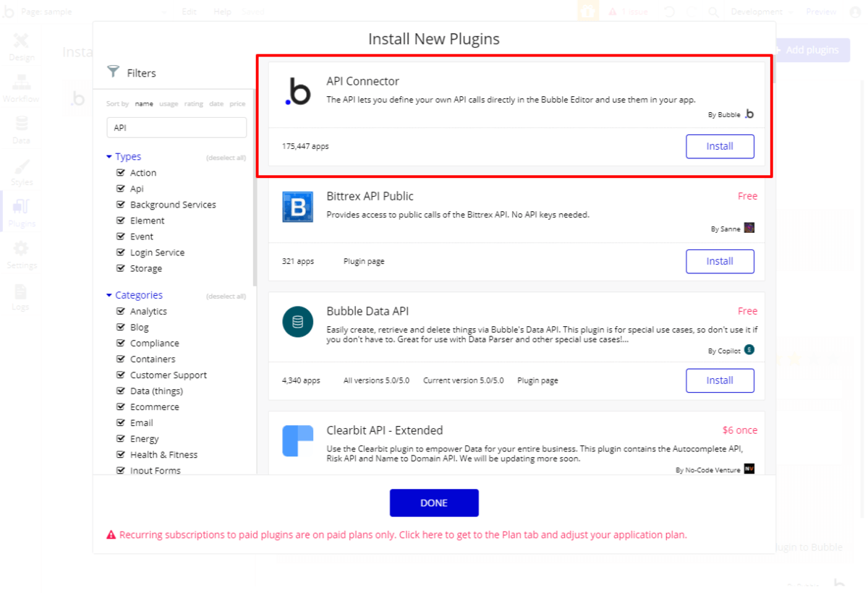This screenshot has width=868, height=593.
Task: Click the Filters funnel icon
Action: coord(113,72)
